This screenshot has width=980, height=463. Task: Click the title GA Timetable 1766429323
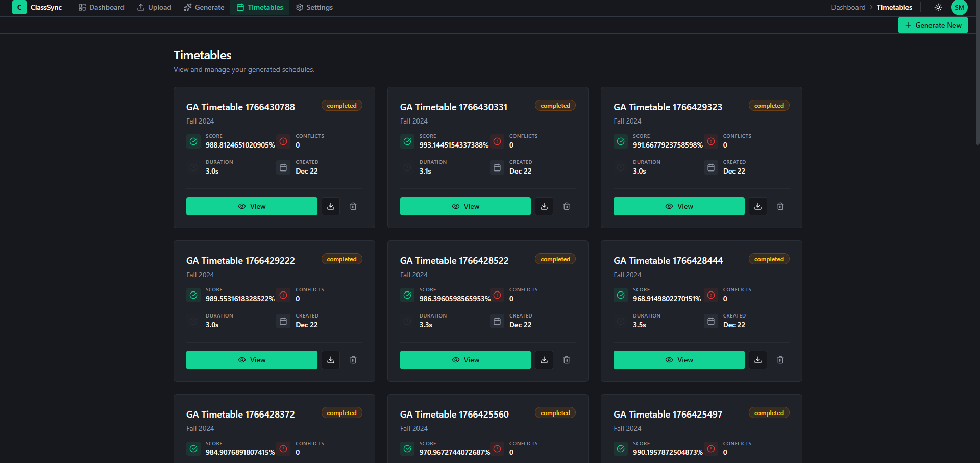(668, 107)
